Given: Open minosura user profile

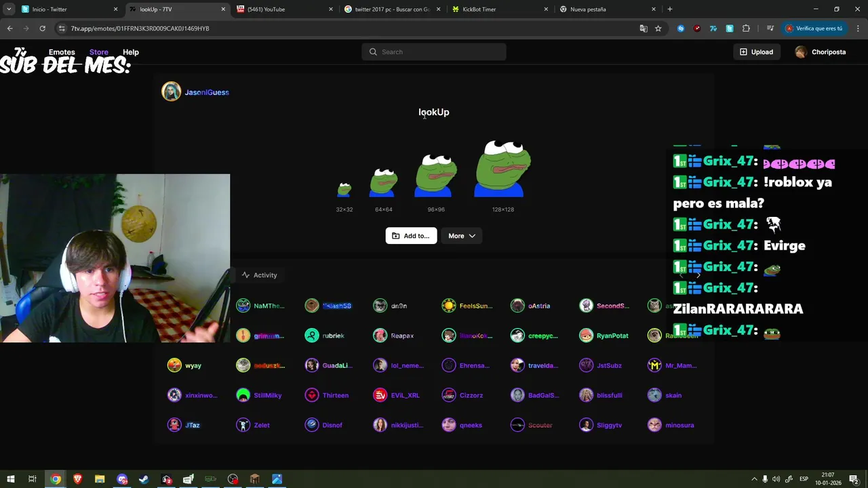Looking at the screenshot, I should pyautogui.click(x=671, y=425).
